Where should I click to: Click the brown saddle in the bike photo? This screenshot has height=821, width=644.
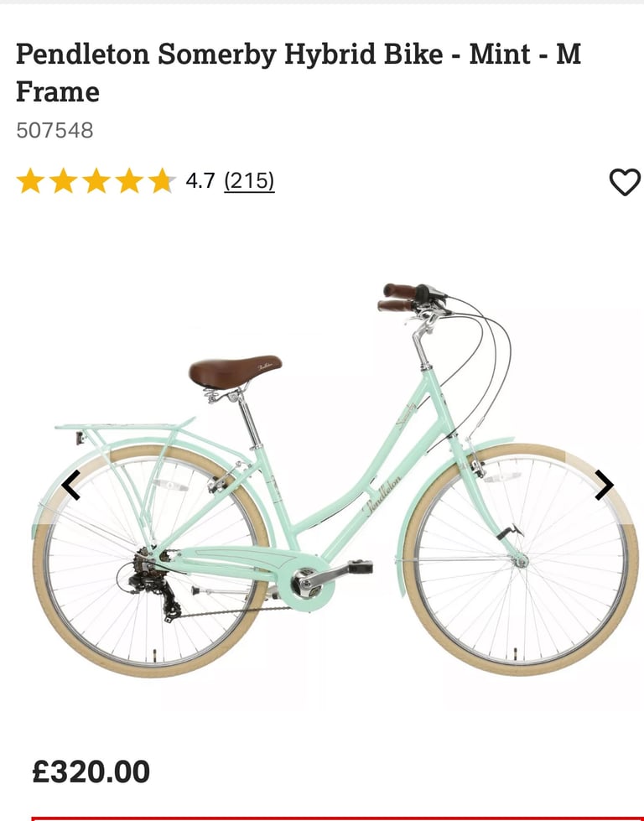tap(235, 372)
